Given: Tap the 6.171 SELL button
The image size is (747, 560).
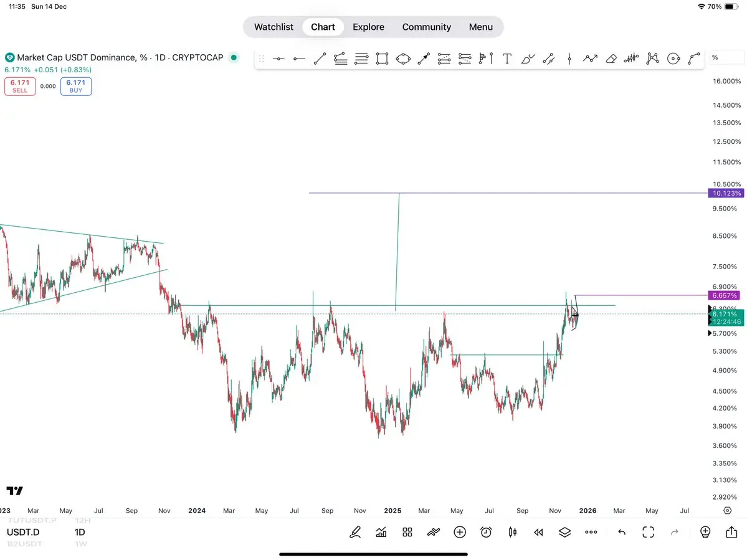Looking at the screenshot, I should [20, 86].
